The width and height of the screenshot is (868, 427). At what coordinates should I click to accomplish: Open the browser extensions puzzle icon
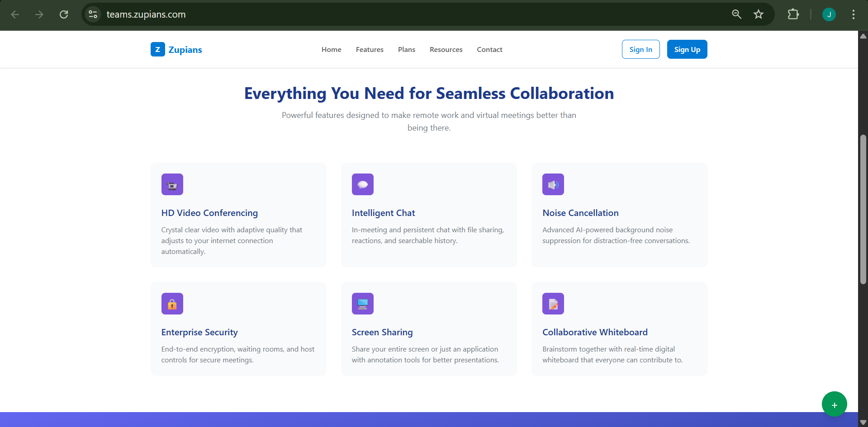(x=793, y=14)
